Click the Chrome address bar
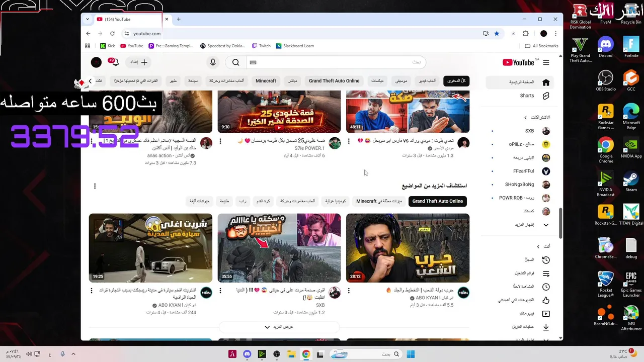Image resolution: width=644 pixels, height=362 pixels. (302, 34)
